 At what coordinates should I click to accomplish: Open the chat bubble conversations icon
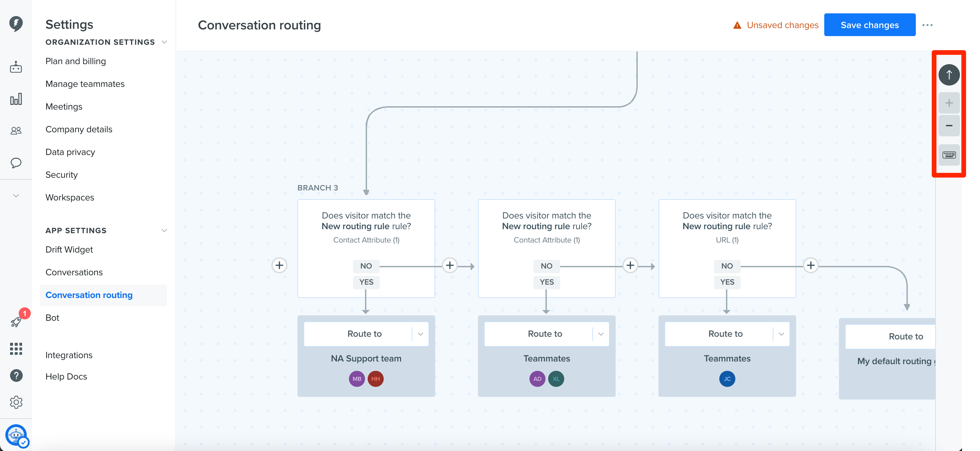point(16,163)
